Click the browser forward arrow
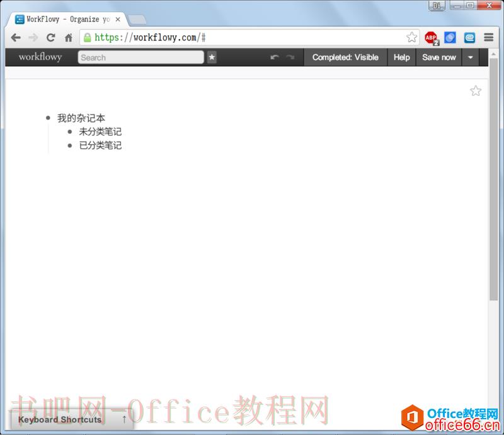This screenshot has height=435, width=504. pos(33,38)
